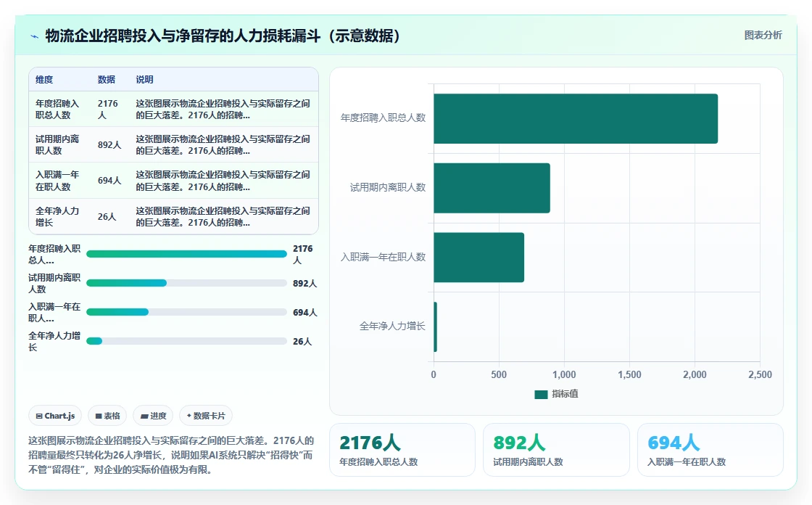The width and height of the screenshot is (812, 505).
Task: Open the 2176人 data card
Action: pyautogui.click(x=402, y=450)
